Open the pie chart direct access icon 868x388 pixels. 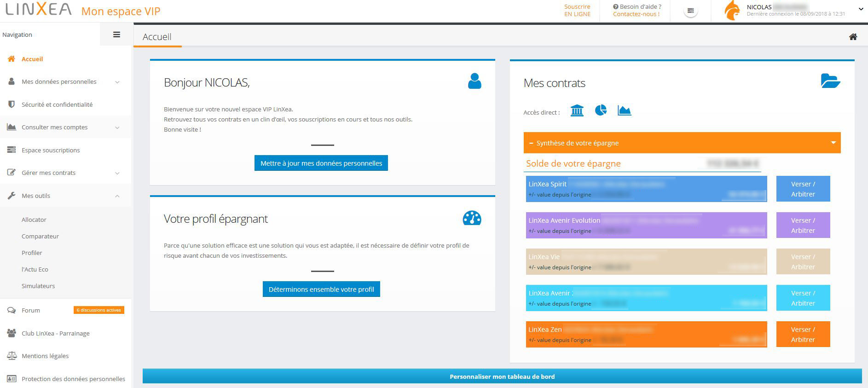pyautogui.click(x=601, y=110)
